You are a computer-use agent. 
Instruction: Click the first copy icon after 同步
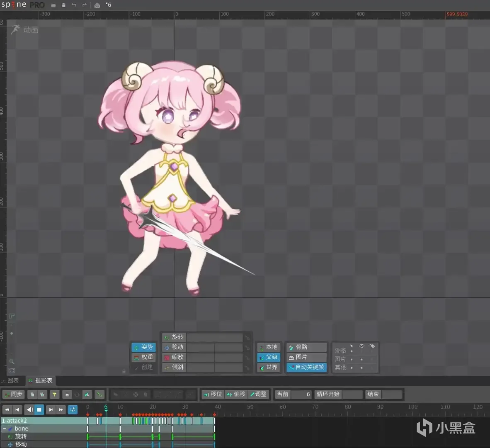coord(32,394)
